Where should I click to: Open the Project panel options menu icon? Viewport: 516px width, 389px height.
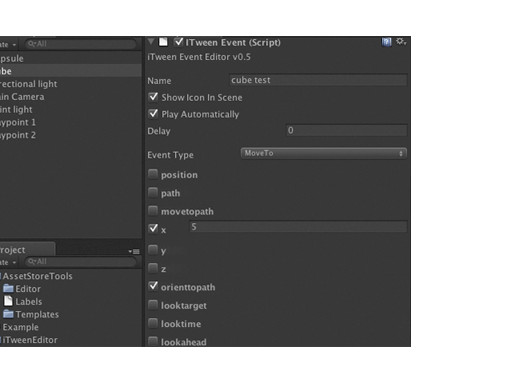point(134,251)
